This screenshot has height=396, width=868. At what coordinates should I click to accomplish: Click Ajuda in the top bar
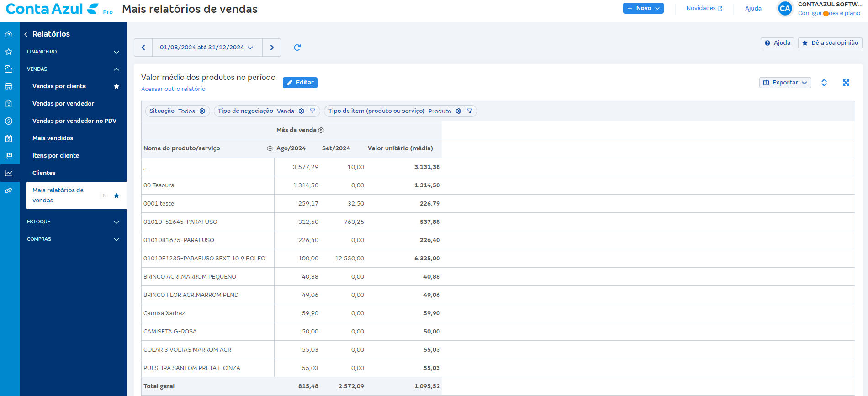coord(753,8)
